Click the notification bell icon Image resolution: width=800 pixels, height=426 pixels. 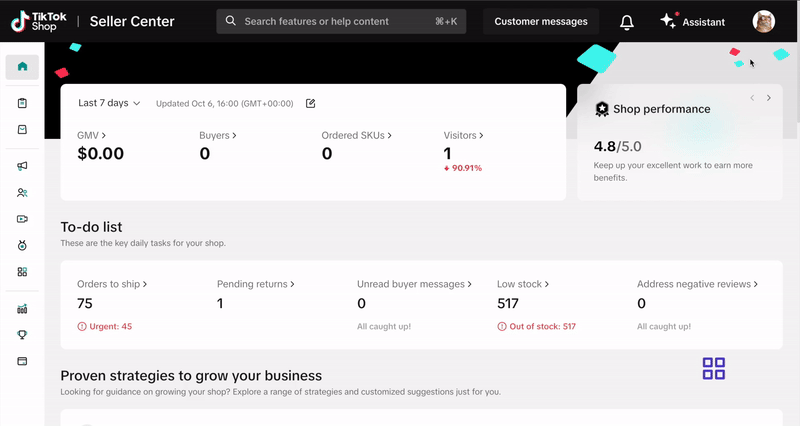pos(627,22)
